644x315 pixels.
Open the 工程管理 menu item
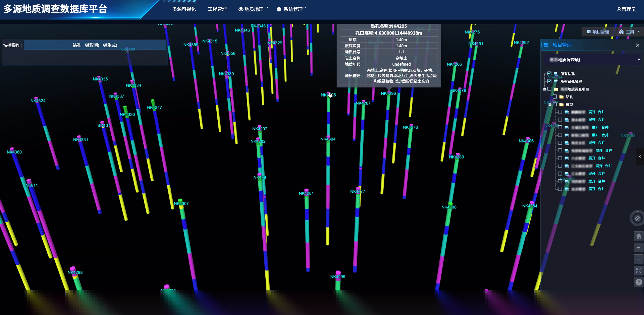pos(217,9)
